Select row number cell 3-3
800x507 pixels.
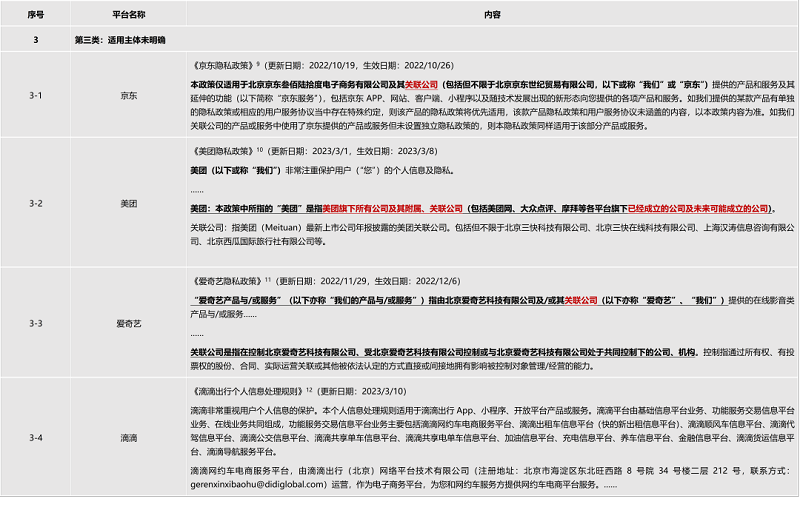(36, 323)
